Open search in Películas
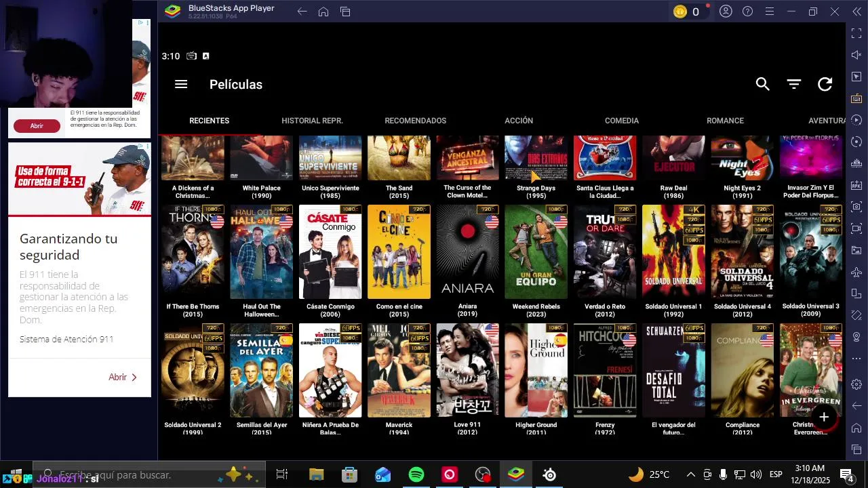 pos(763,84)
